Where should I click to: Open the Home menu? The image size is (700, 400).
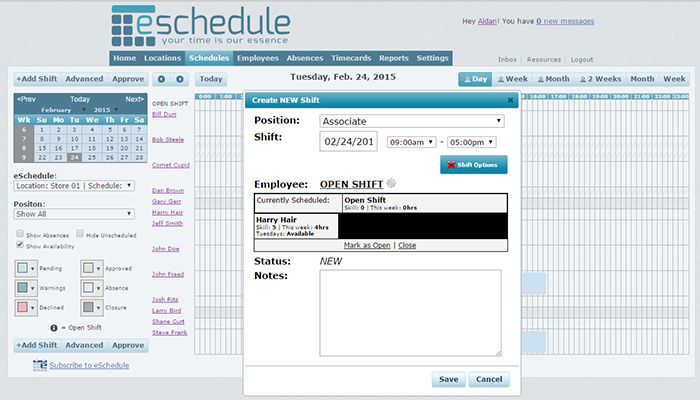click(125, 58)
